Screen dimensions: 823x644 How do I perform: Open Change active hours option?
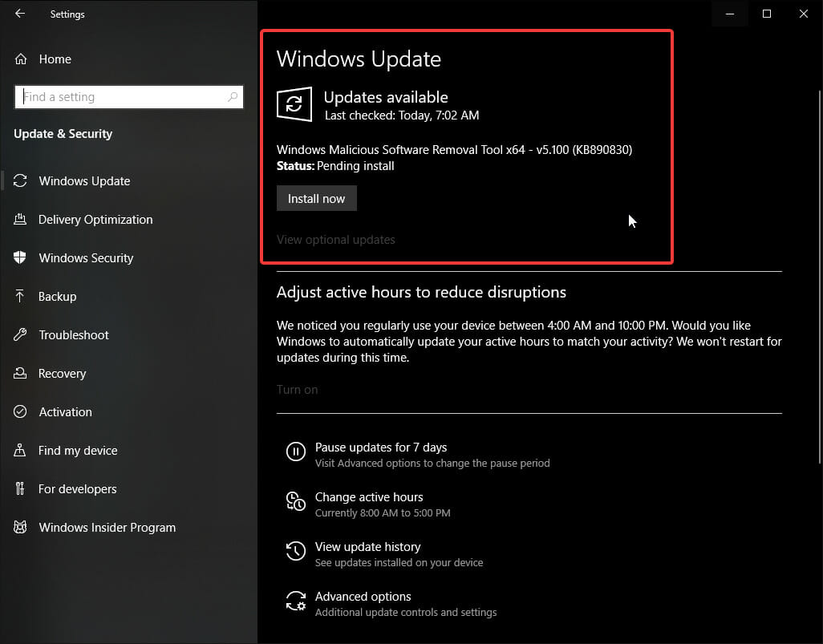tap(369, 497)
